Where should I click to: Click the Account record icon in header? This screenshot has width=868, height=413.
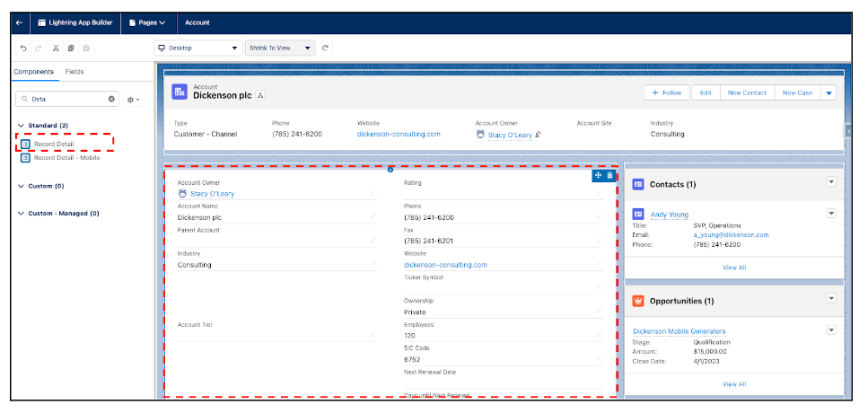(180, 92)
